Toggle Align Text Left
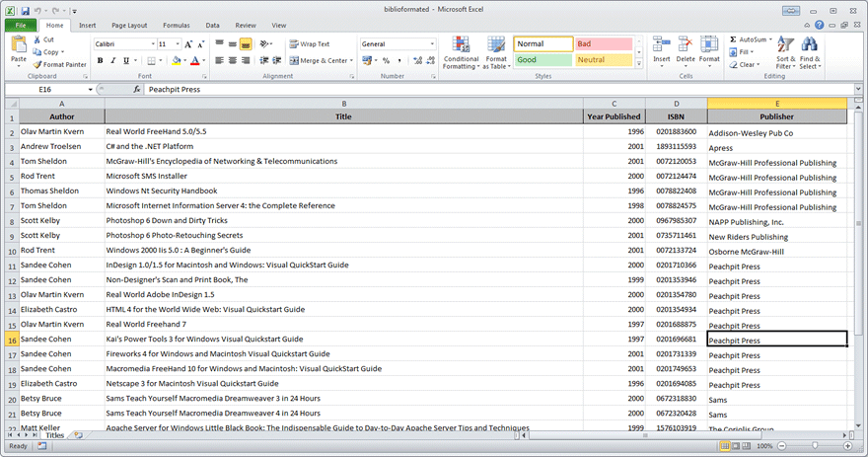This screenshot has height=457, width=868. pyautogui.click(x=220, y=60)
